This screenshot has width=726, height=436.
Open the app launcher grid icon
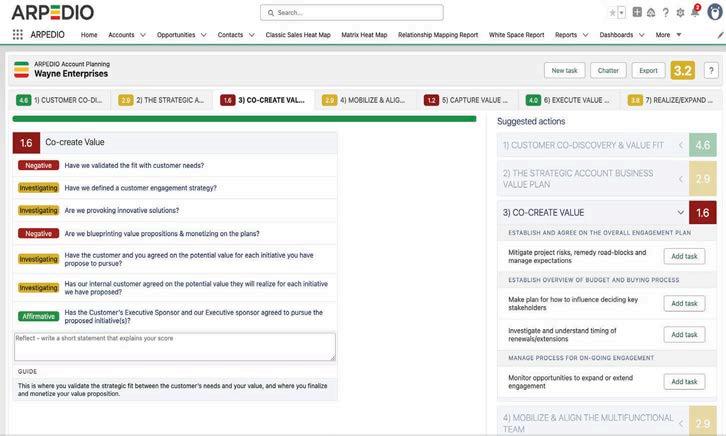click(18, 35)
